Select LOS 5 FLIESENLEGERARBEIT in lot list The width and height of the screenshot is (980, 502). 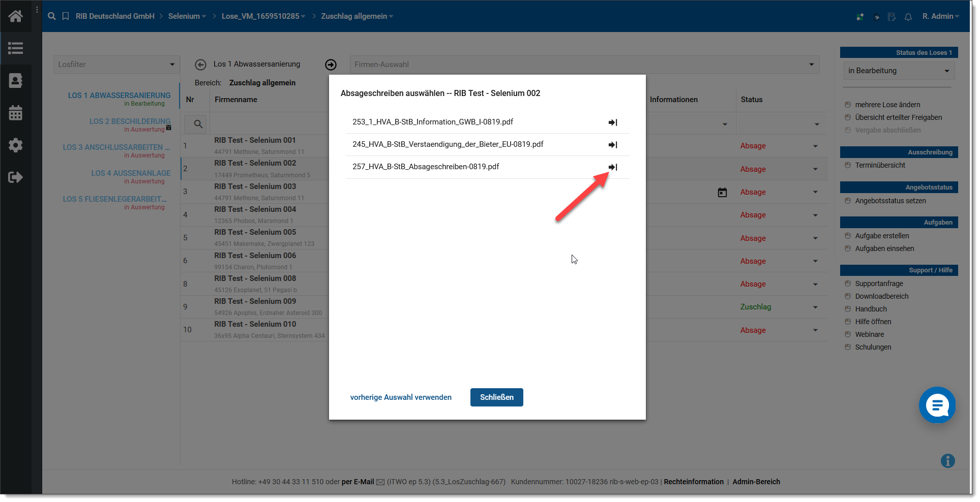tap(114, 199)
